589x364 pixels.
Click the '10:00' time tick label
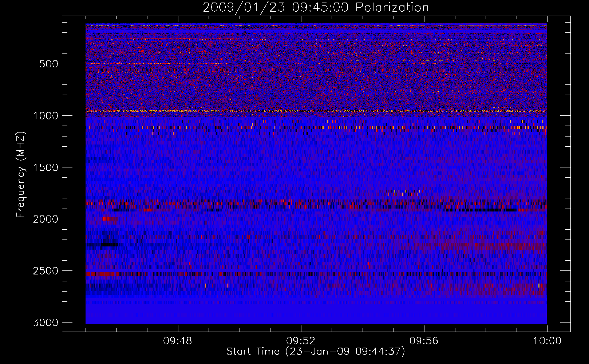pos(547,341)
